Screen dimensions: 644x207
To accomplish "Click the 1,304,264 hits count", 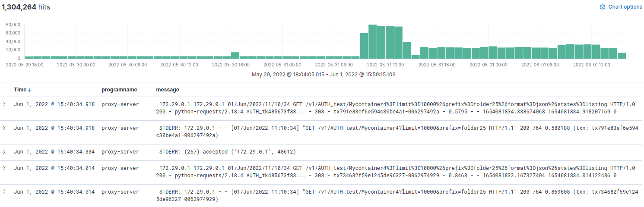I will tap(26, 7).
